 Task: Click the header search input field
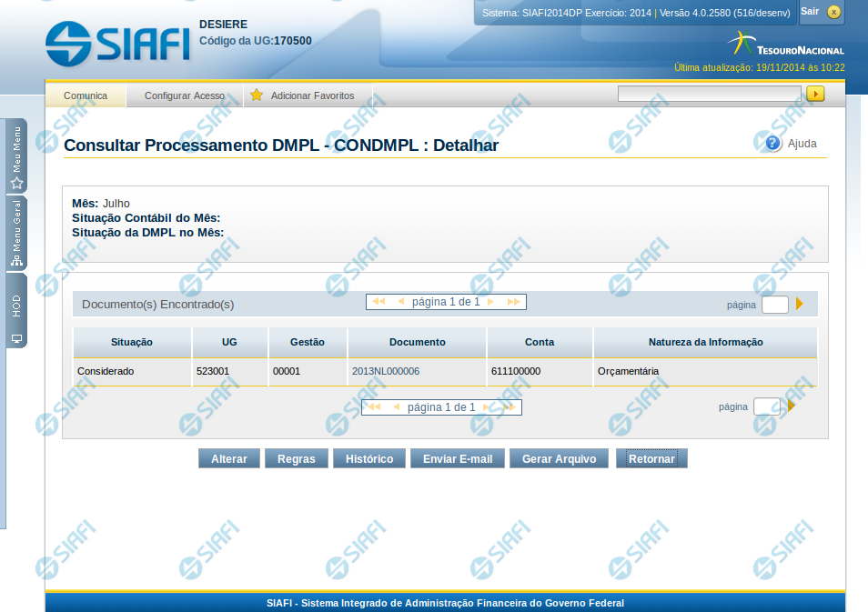pos(709,94)
